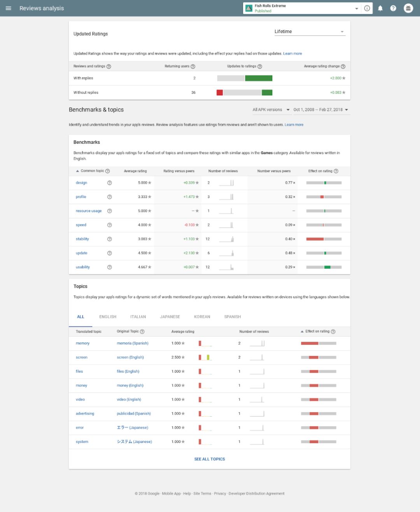The width and height of the screenshot is (420, 512).
Task: Click the Help link in footer
Action: pos(187,494)
